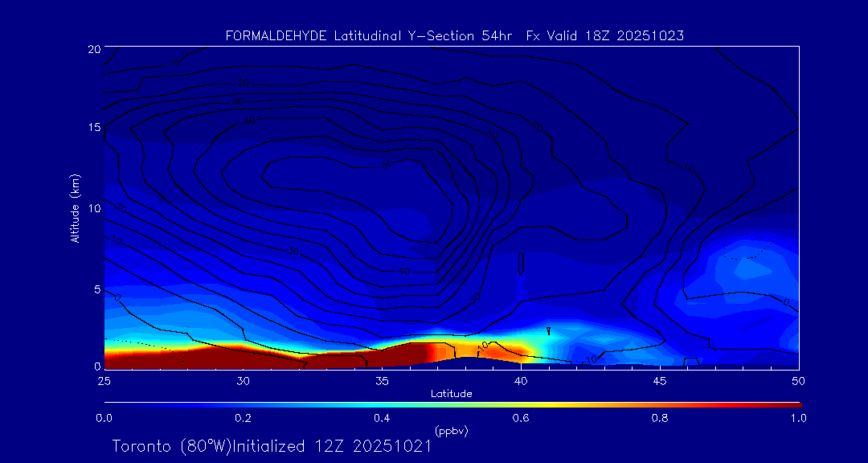Click the Toronto (80°W) initialization caption

click(272, 446)
